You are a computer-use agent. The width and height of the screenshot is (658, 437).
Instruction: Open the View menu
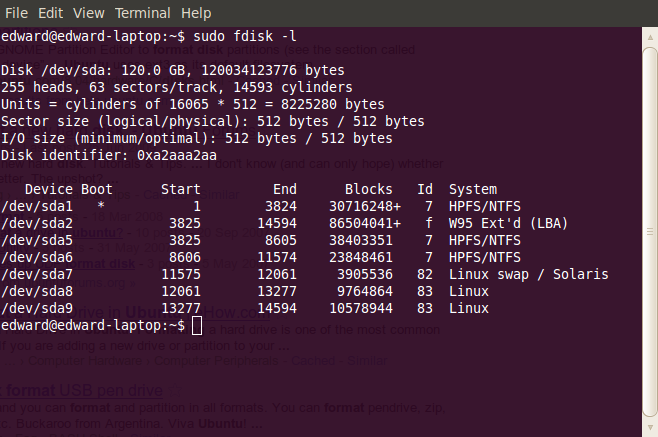coord(89,13)
